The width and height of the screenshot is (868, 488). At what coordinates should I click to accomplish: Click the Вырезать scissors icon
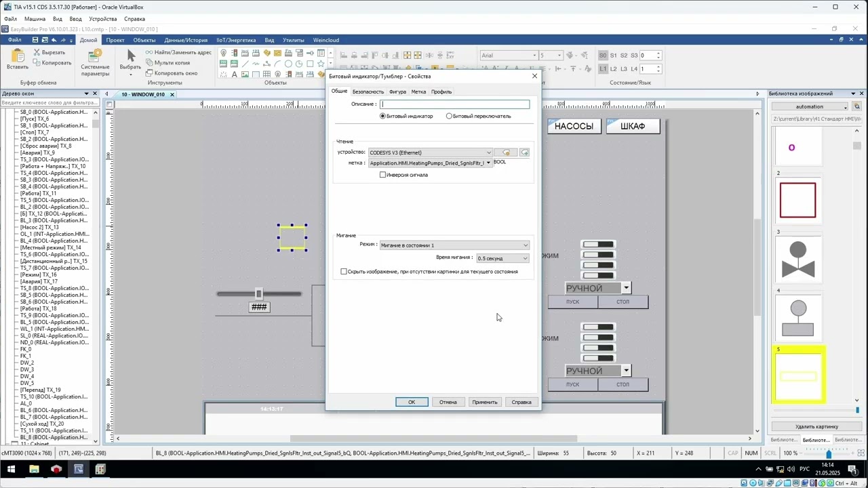[x=37, y=52]
